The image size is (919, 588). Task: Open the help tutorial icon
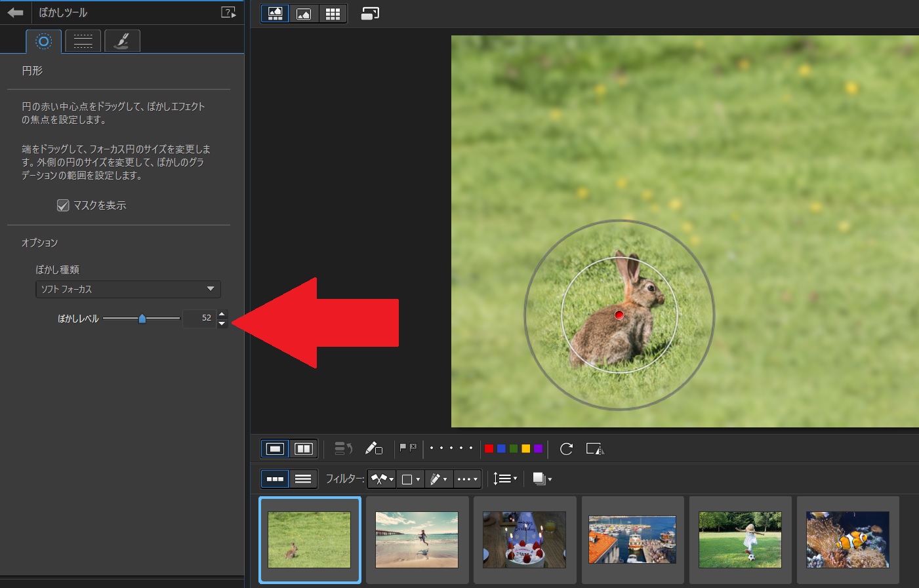tap(228, 12)
